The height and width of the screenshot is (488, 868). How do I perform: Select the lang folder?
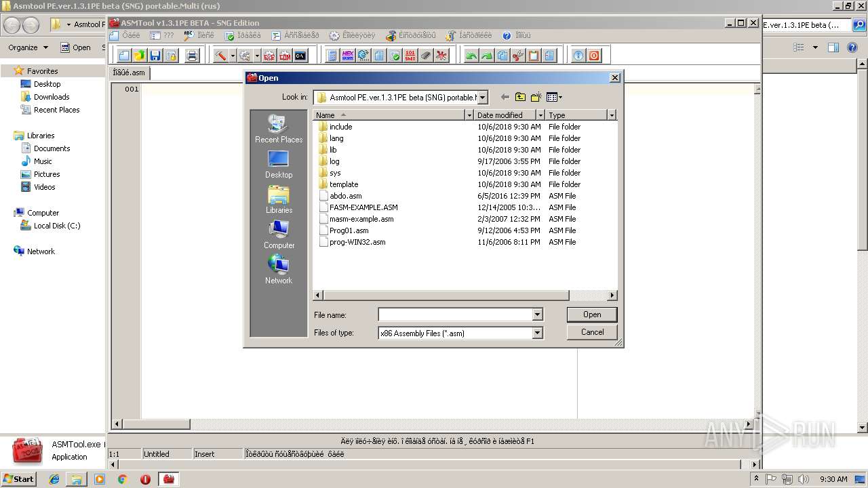(331, 138)
